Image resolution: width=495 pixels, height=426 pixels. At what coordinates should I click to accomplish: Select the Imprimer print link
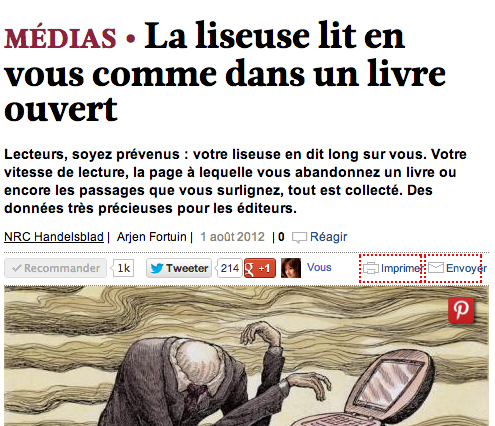[x=402, y=268]
